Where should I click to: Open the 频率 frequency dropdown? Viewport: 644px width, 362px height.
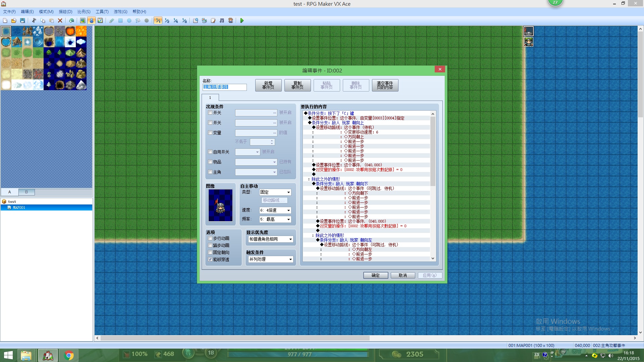[x=275, y=219]
